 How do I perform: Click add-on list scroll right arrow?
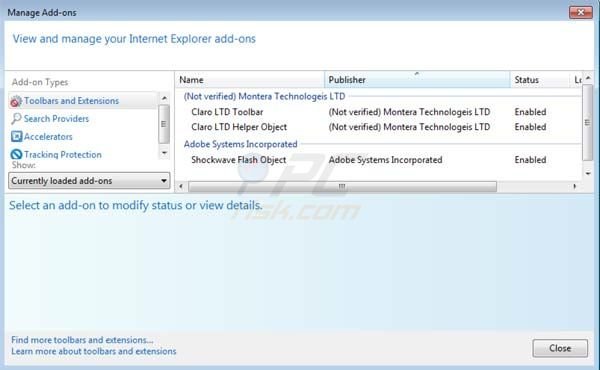coord(575,186)
